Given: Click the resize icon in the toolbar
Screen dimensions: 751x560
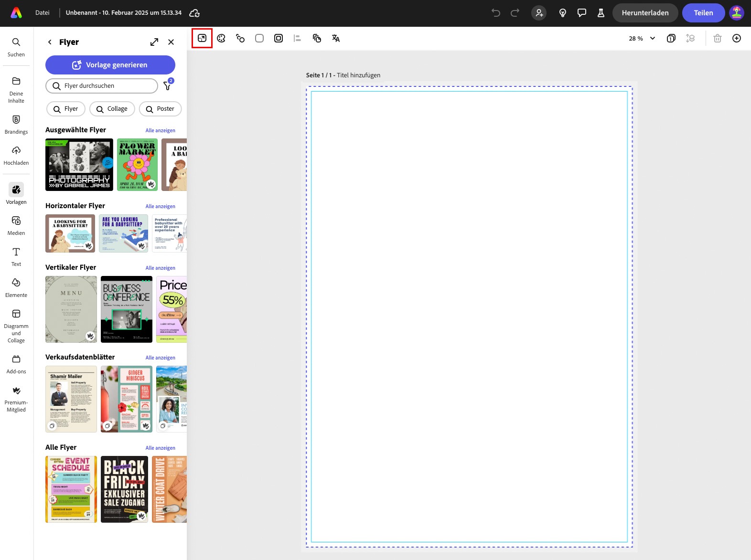Looking at the screenshot, I should tap(202, 38).
